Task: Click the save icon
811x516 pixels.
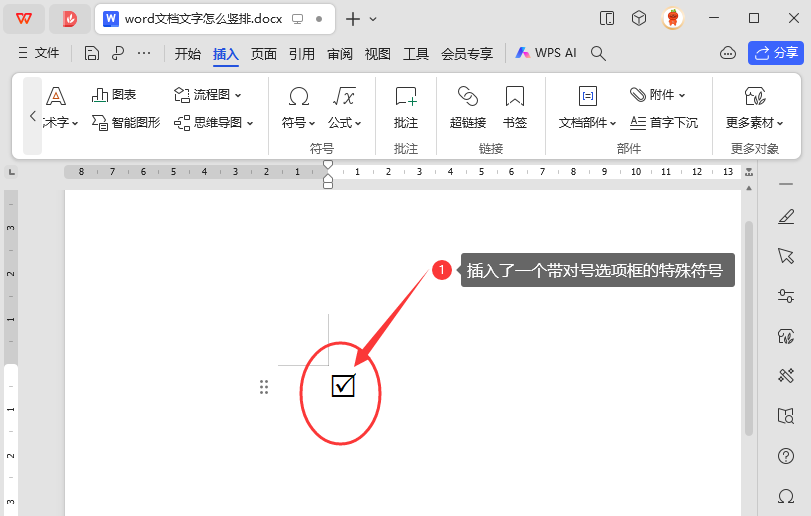Action: (x=92, y=53)
